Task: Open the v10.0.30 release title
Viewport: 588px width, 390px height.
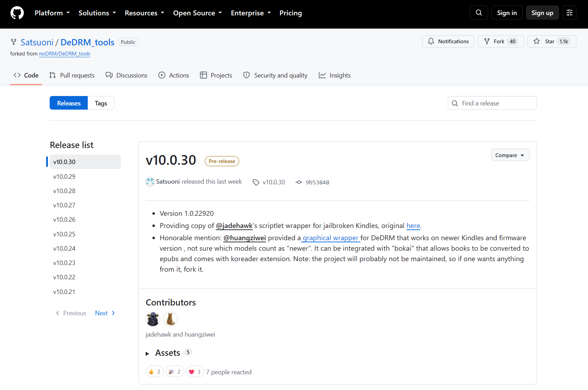Action: [171, 160]
